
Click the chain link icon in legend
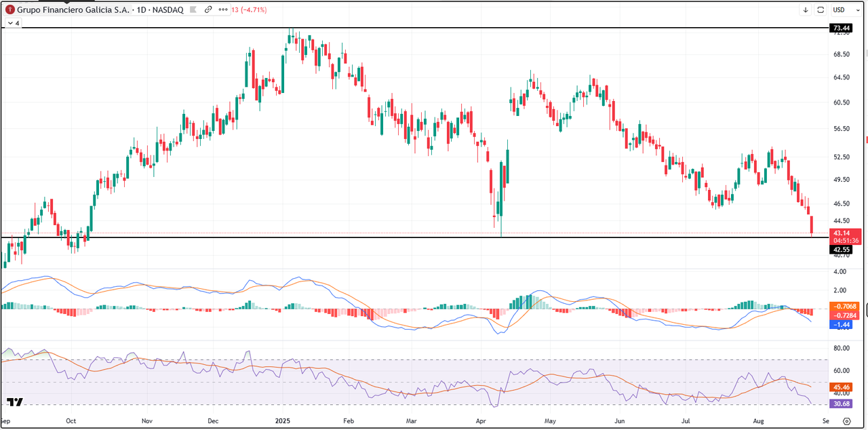[208, 10]
